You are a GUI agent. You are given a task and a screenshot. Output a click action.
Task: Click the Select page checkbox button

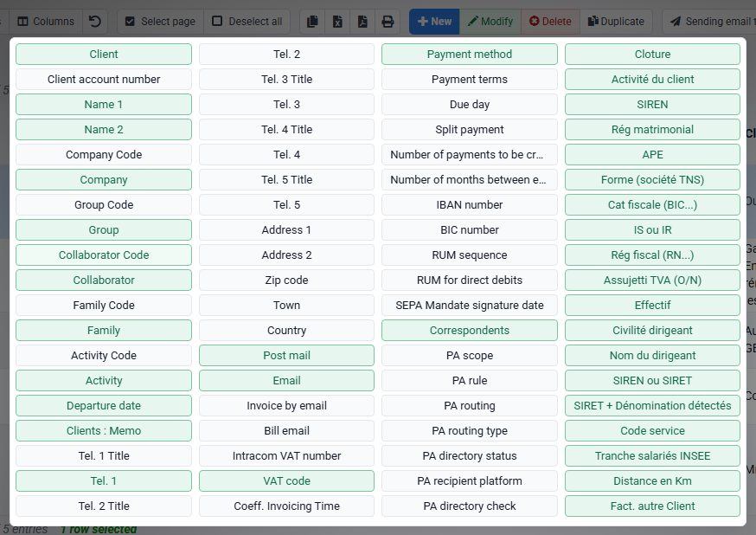click(160, 22)
